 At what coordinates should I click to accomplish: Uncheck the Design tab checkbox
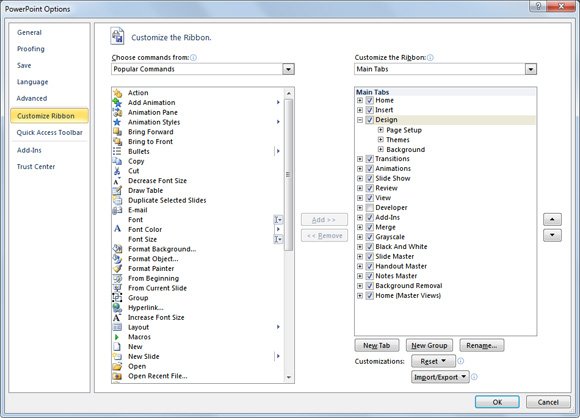(x=370, y=120)
